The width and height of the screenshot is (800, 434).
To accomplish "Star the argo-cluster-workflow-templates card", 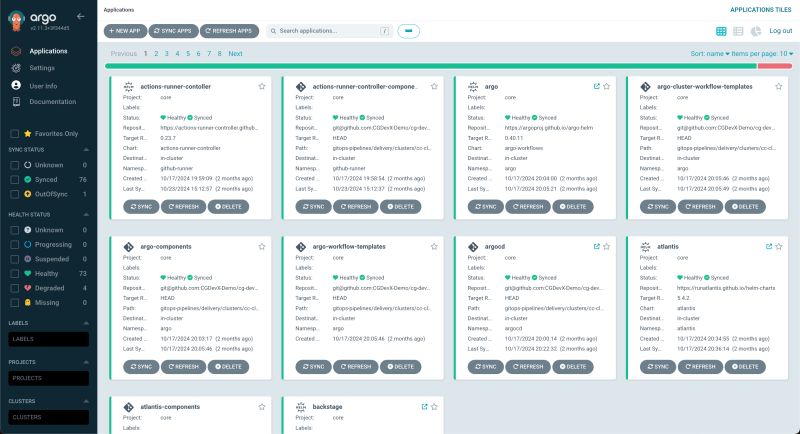I will click(x=779, y=86).
